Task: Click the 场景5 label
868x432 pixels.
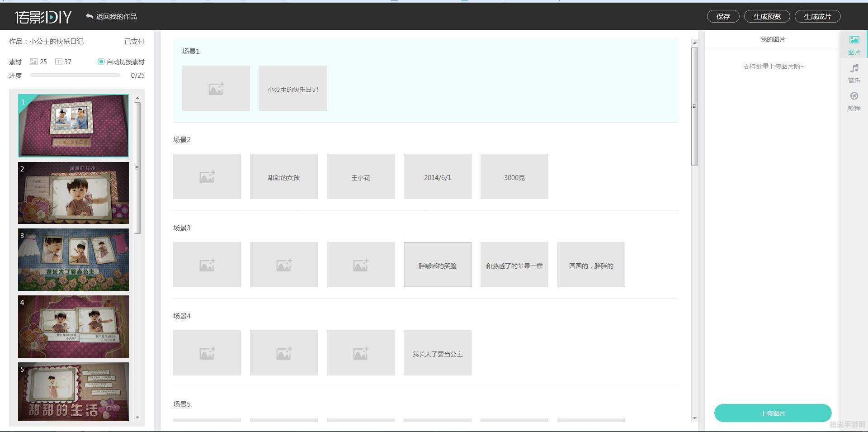Action: coord(182,404)
